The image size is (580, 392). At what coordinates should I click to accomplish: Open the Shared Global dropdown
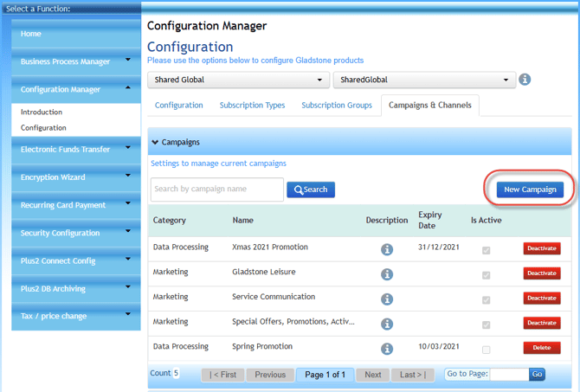[238, 80]
